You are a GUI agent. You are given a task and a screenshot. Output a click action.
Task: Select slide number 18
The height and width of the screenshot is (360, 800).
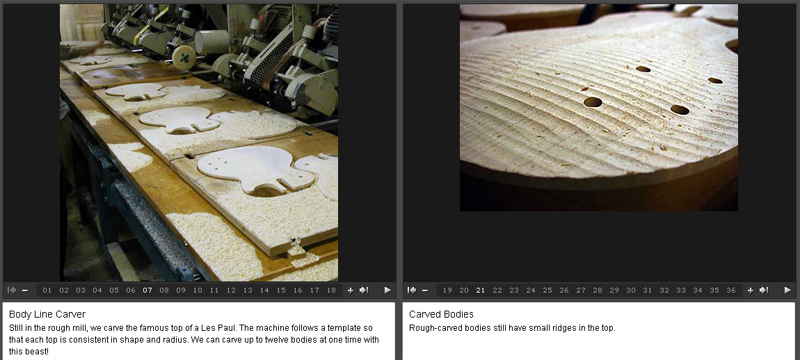click(331, 290)
